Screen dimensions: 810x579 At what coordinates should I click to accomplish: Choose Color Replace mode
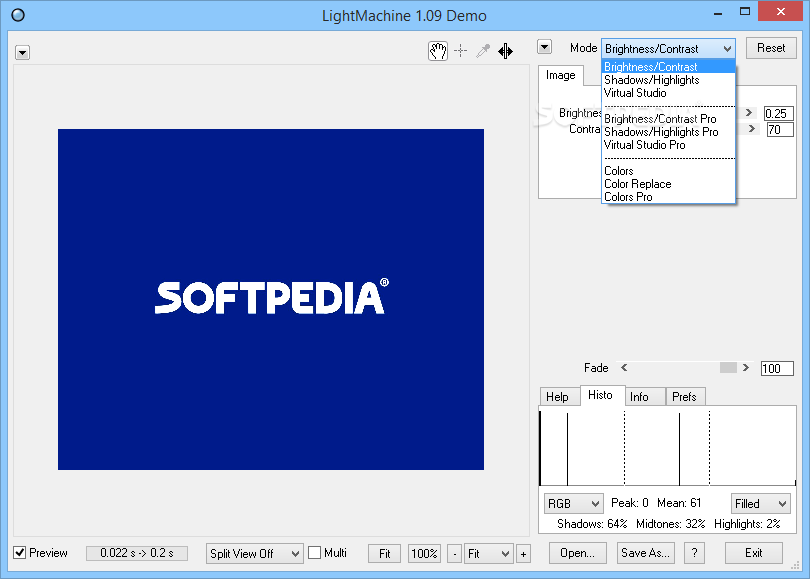[668, 184]
